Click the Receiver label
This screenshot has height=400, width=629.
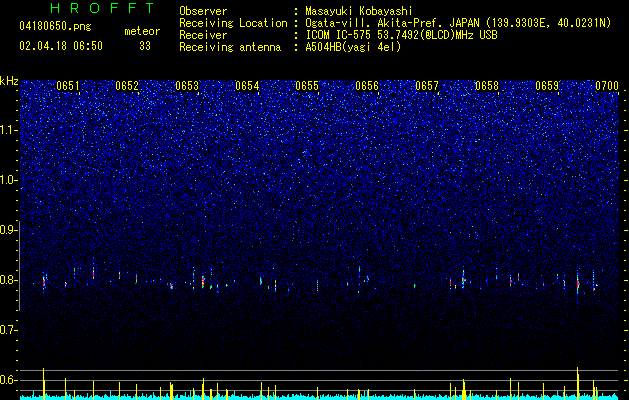tap(203, 35)
